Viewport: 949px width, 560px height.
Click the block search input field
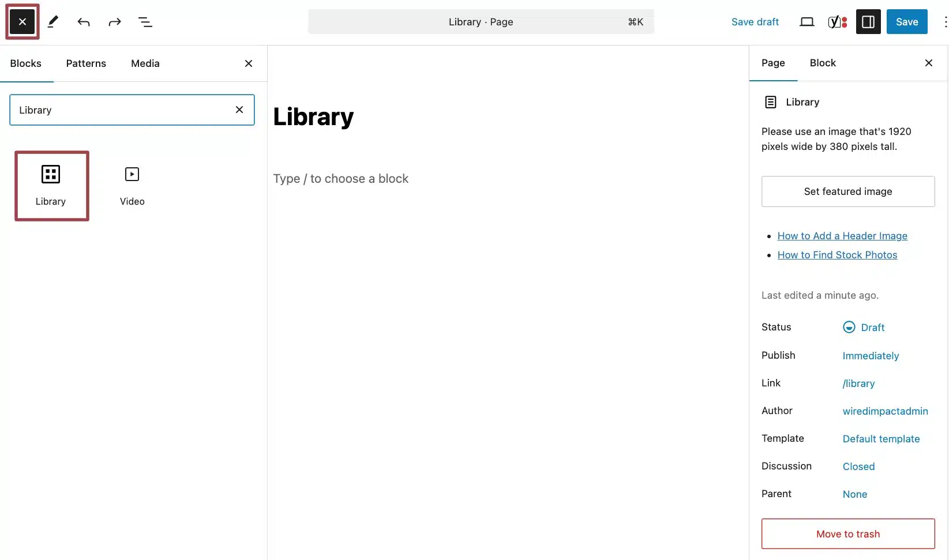(132, 110)
